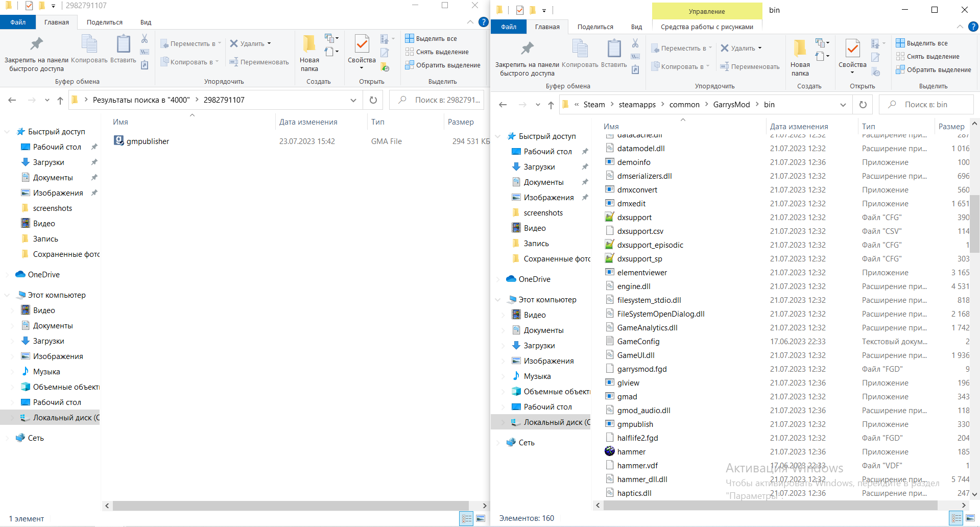This screenshot has height=527, width=980.
Task: Select the file "garrysmod.fgd"
Action: click(x=642, y=369)
